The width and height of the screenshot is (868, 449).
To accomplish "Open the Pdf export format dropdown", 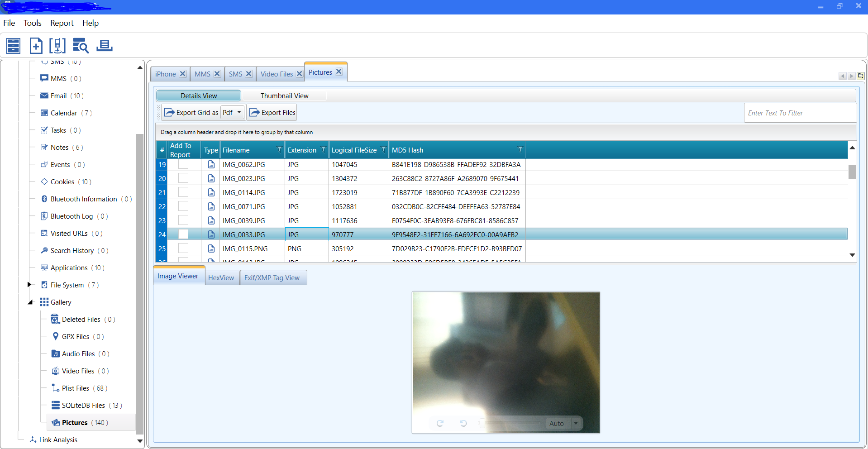I will pos(238,112).
